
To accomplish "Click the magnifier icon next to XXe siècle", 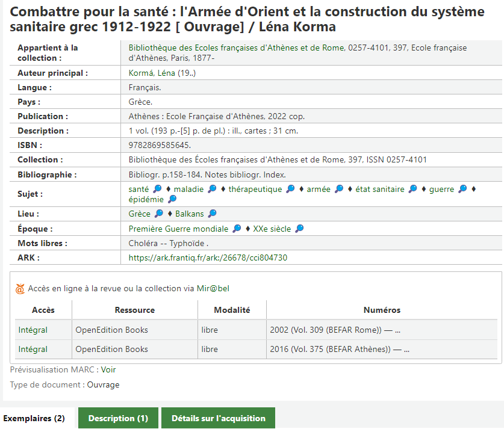I will pos(300,229).
